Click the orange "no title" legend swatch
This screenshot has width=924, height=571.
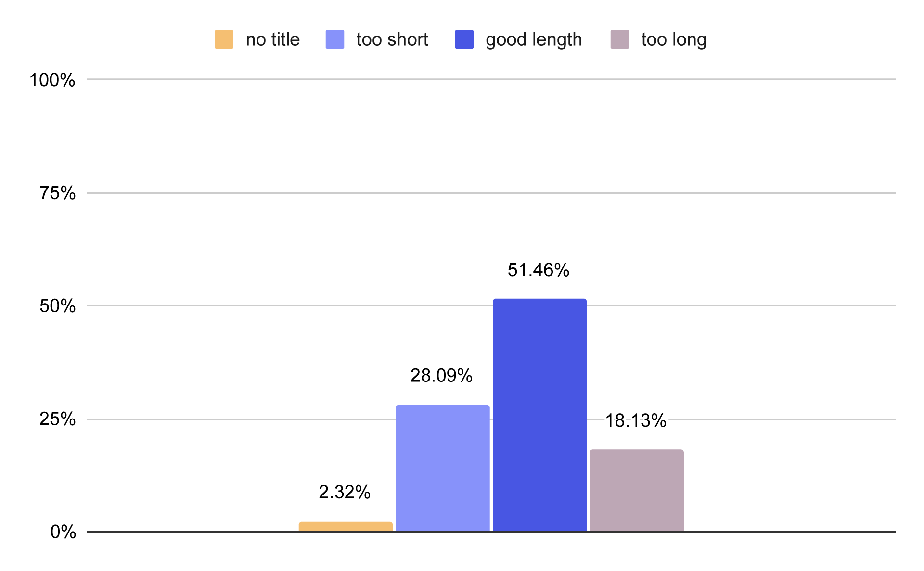pyautogui.click(x=224, y=39)
